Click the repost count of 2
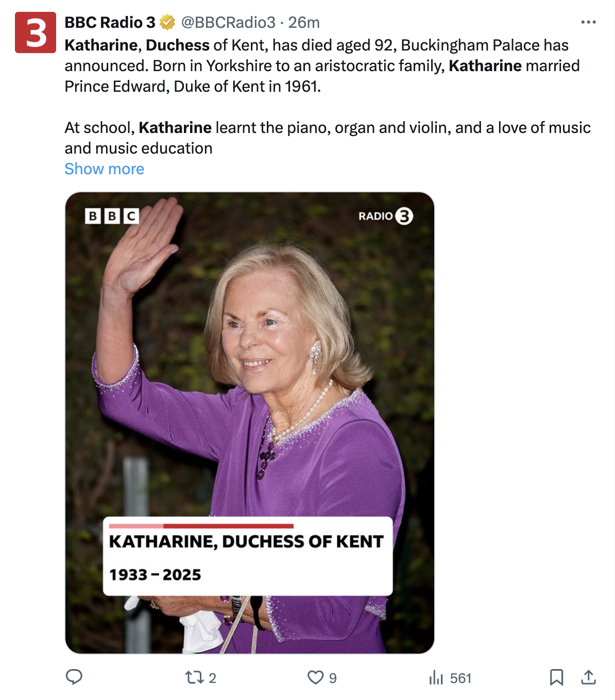The image size is (615, 700). (212, 678)
